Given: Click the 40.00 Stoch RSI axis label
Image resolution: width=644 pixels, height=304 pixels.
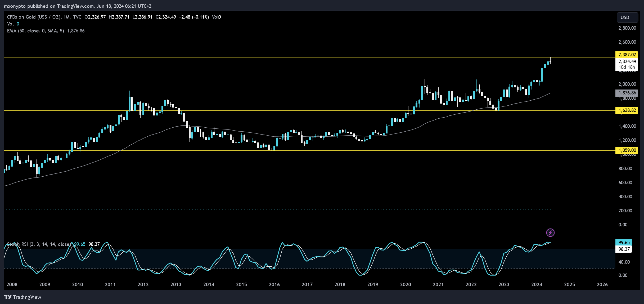Looking at the screenshot, I should pyautogui.click(x=624, y=262).
